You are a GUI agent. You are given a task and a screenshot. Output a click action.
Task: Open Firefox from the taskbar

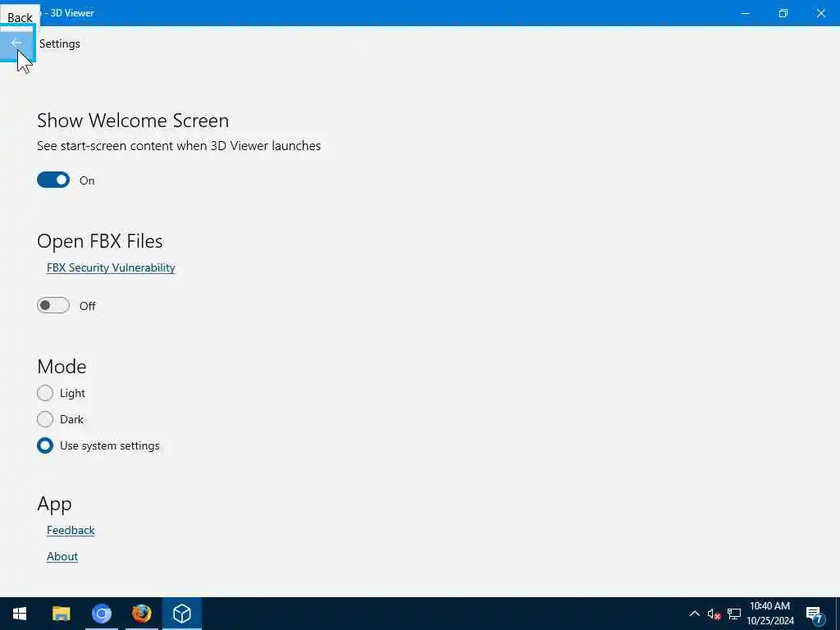point(141,614)
